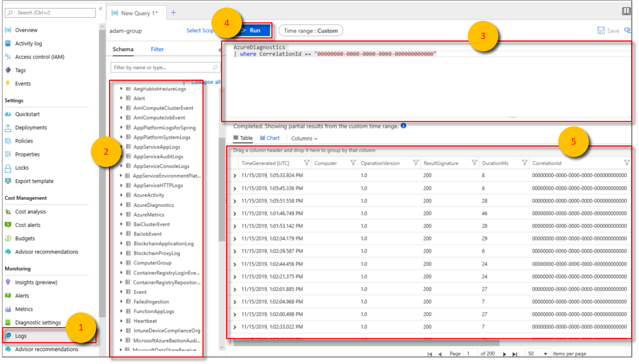Open Cost analysis from sidebar icon

(x=8, y=212)
